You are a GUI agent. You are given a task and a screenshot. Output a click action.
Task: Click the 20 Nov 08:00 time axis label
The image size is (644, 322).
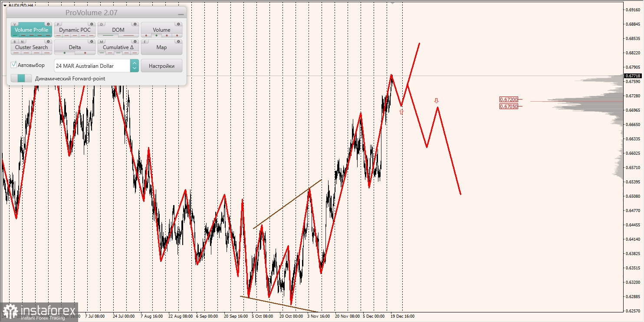[x=348, y=316]
